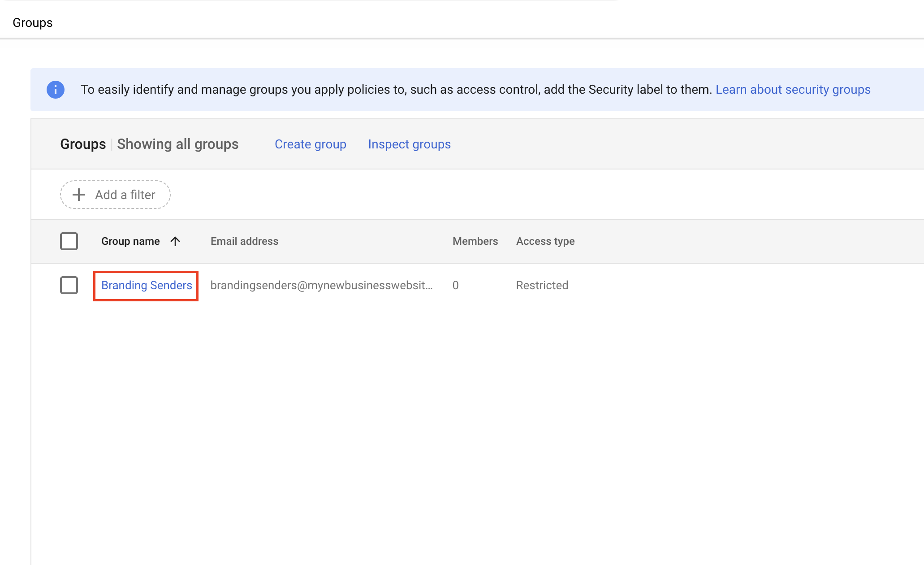The image size is (924, 565).
Task: Click the Restricted access type cell
Action: click(542, 285)
